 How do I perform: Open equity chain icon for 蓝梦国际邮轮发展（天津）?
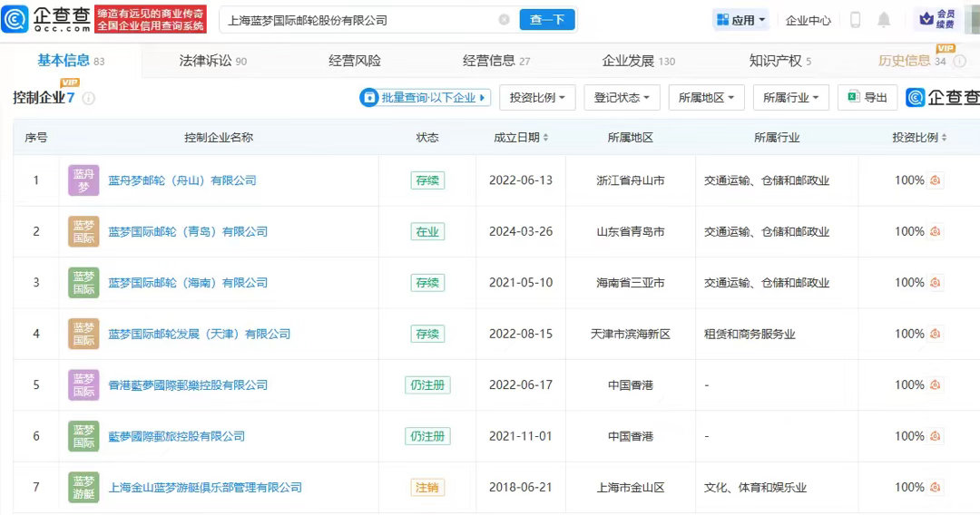(935, 334)
